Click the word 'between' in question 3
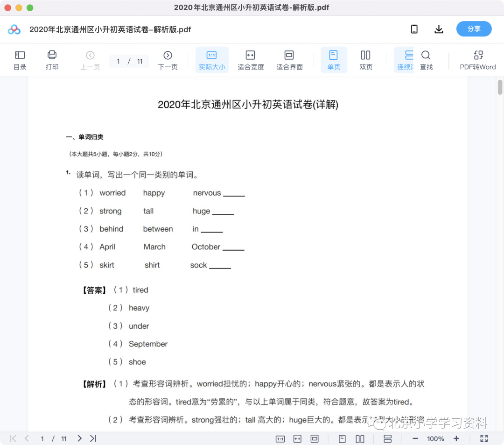504x445 pixels. [158, 229]
